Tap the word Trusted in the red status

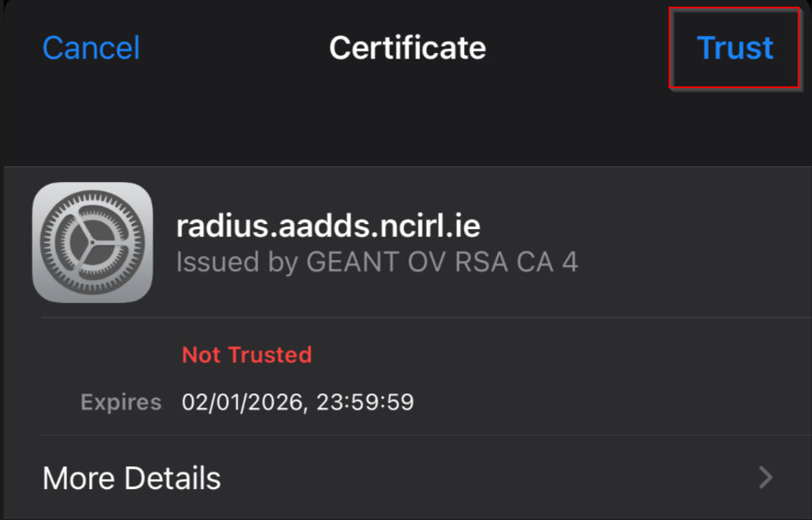(270, 355)
